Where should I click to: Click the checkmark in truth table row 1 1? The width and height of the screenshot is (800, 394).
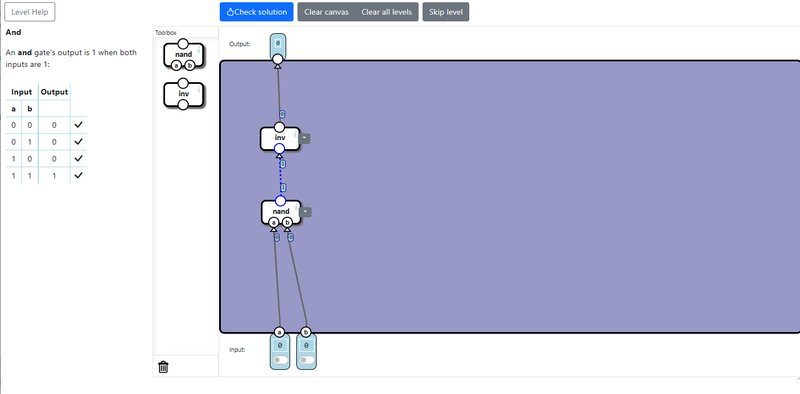point(78,175)
